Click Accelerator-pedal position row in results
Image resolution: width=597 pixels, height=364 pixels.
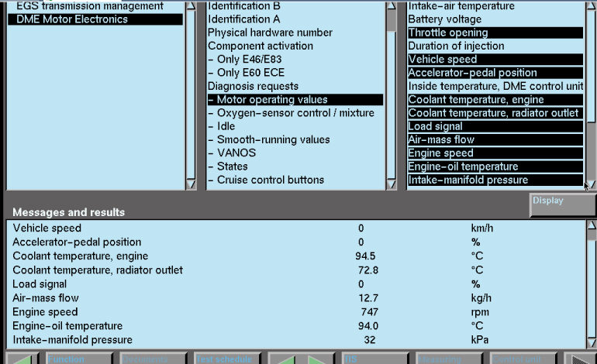(295, 242)
